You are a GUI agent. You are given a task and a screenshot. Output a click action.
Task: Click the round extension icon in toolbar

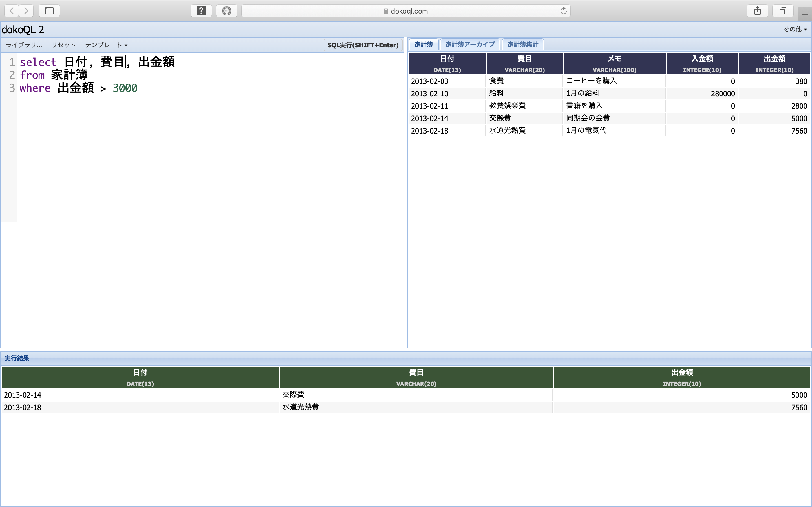click(x=226, y=11)
